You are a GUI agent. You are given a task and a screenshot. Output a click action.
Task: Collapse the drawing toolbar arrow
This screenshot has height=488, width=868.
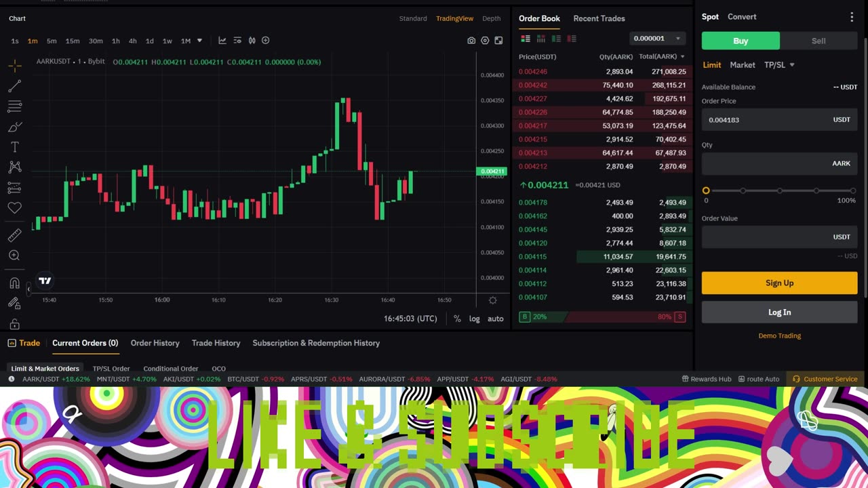pos(28,289)
